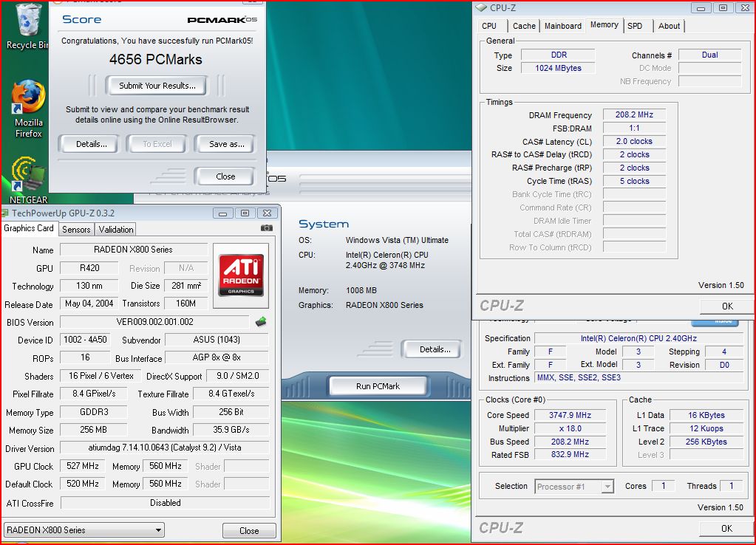This screenshot has height=545, width=756.
Task: Open the Recycle Bin desktop icon
Action: tap(28, 27)
